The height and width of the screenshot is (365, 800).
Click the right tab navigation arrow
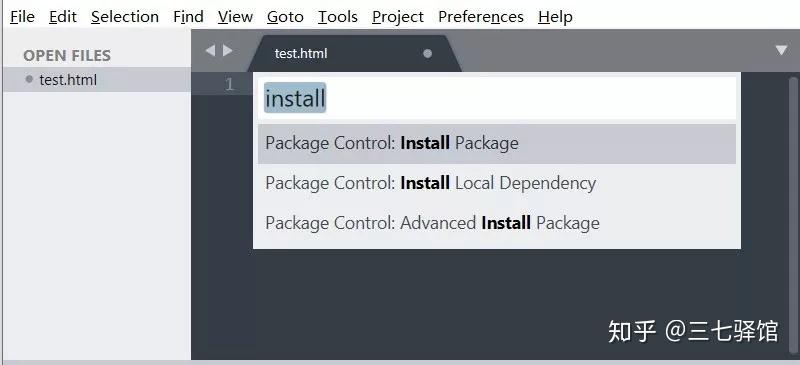(x=228, y=51)
